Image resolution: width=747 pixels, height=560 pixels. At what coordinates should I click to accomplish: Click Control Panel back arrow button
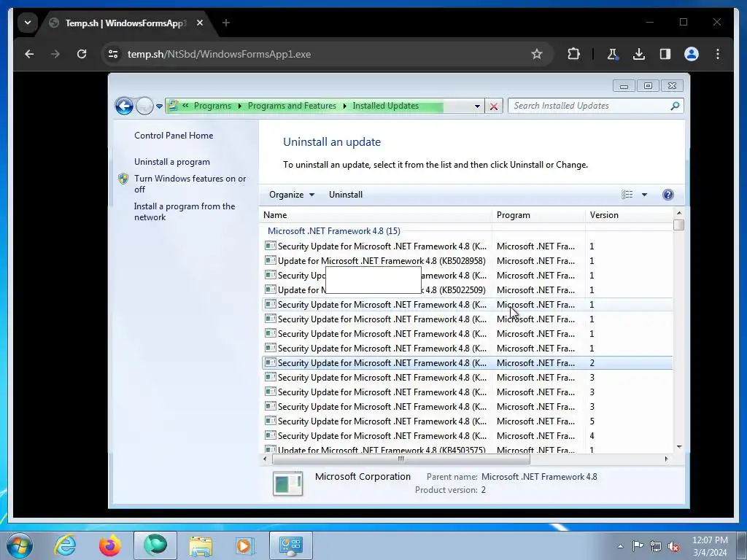coord(124,106)
